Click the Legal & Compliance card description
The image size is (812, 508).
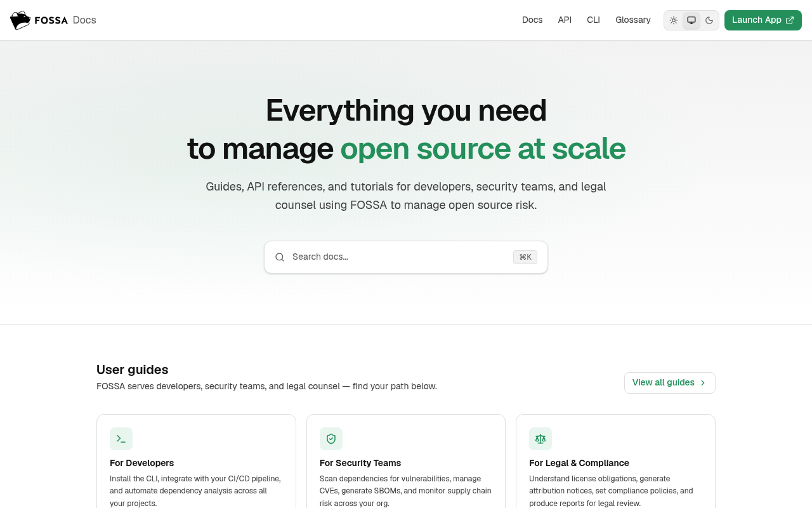[611, 491]
